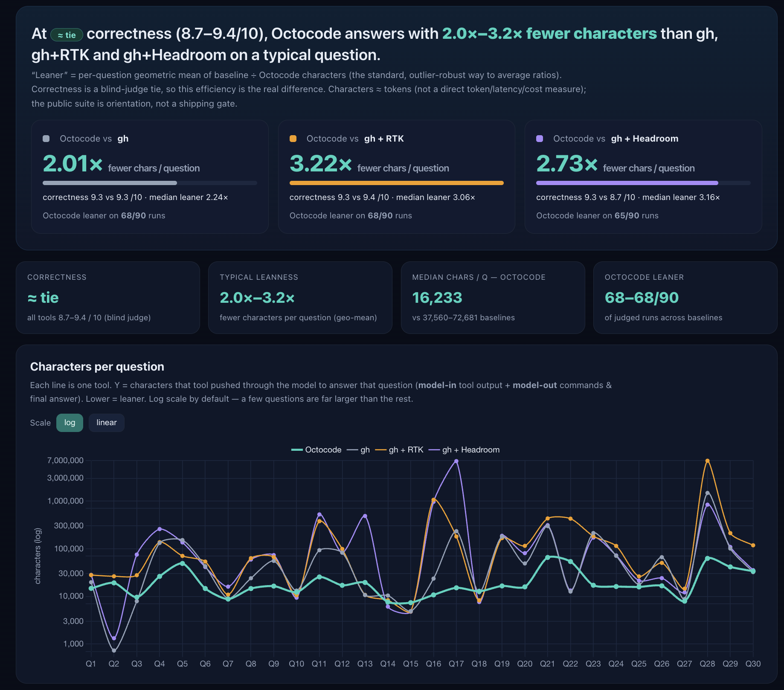Click the gh + Headroom point at Q4
The width and height of the screenshot is (784, 690).
tap(160, 529)
